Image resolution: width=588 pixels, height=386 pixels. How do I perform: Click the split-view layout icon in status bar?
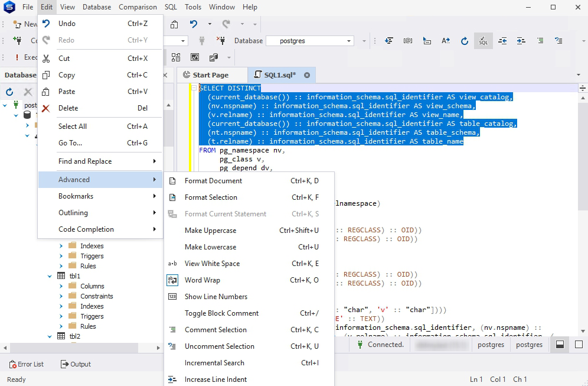(560, 344)
